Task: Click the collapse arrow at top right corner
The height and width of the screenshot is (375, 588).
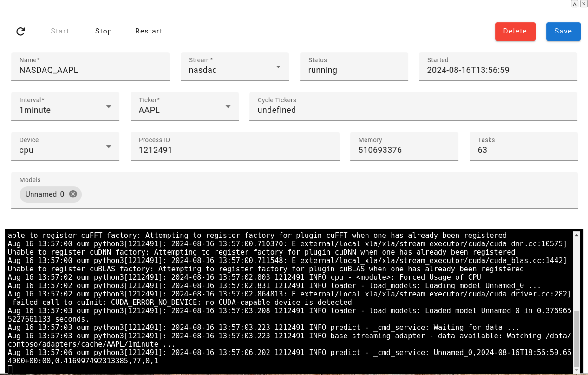Action: coord(574,4)
